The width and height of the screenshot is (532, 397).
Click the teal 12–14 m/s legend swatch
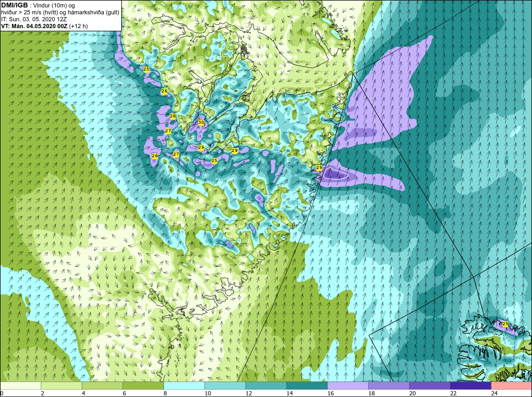tap(265, 386)
